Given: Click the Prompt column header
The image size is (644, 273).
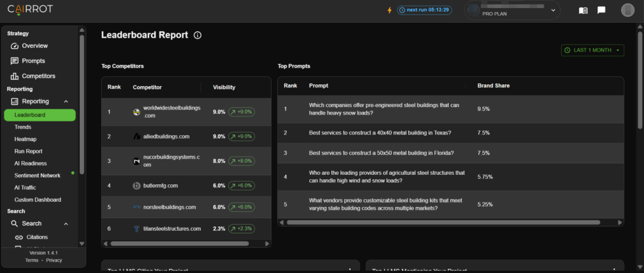Looking at the screenshot, I should tap(319, 86).
